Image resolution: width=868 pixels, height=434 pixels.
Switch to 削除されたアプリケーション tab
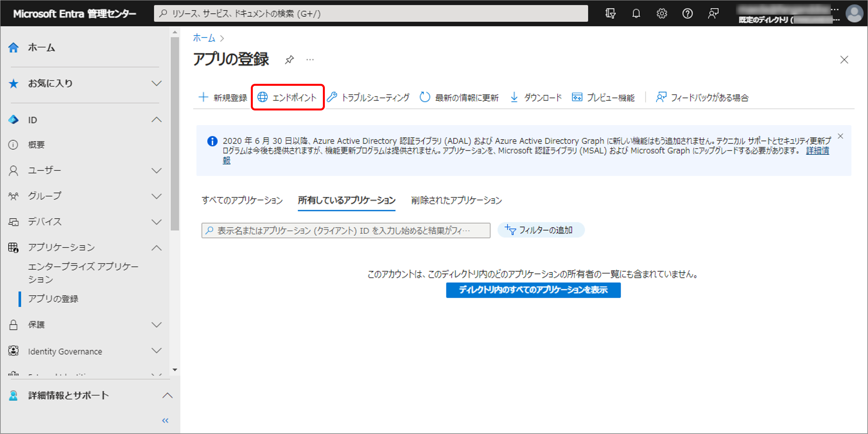456,200
